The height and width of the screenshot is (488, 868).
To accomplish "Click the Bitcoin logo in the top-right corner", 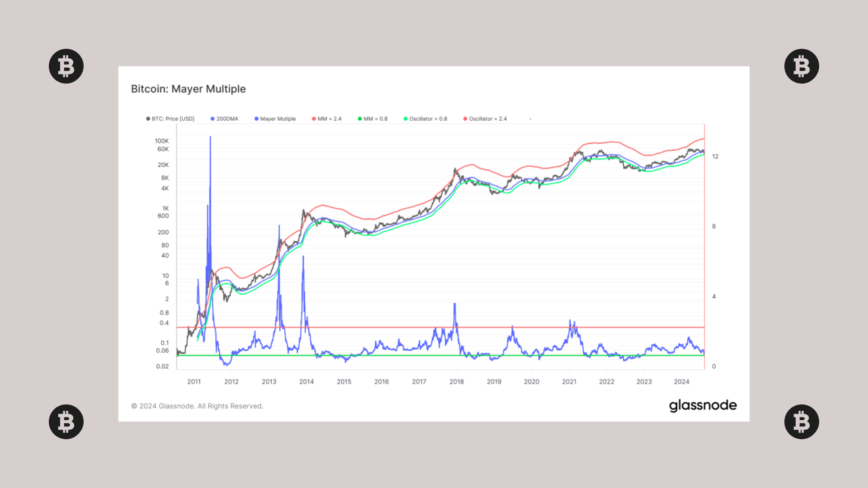I will 802,66.
